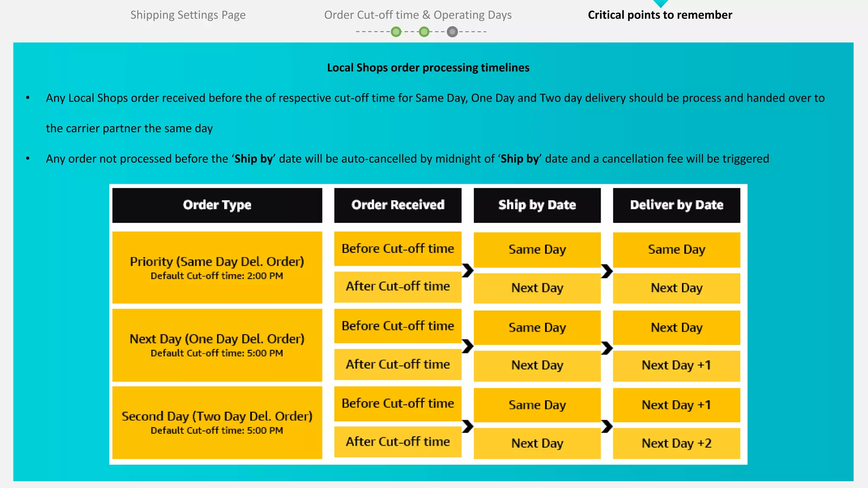The height and width of the screenshot is (488, 868).
Task: Click the chevron arrow after Next Day order received
Action: click(x=467, y=346)
